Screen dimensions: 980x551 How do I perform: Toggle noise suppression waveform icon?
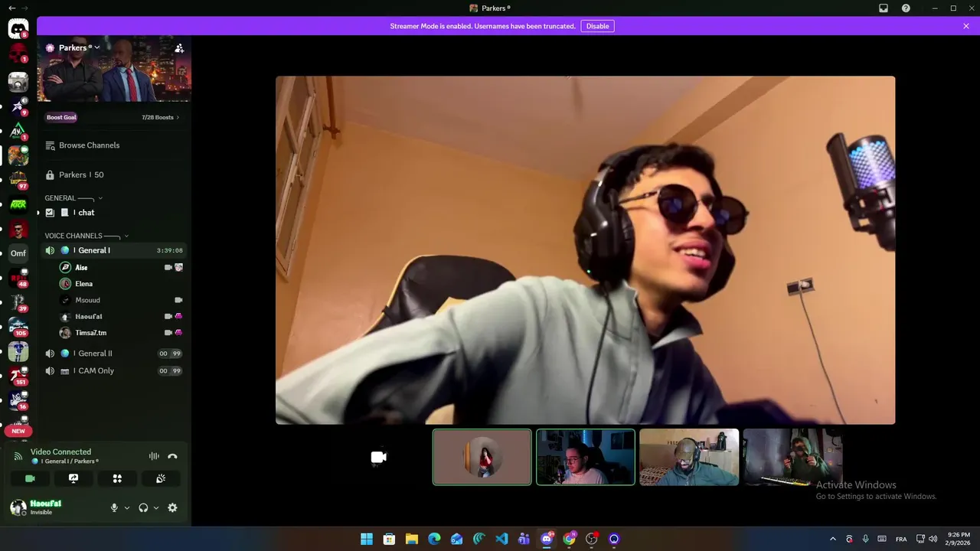click(x=154, y=456)
